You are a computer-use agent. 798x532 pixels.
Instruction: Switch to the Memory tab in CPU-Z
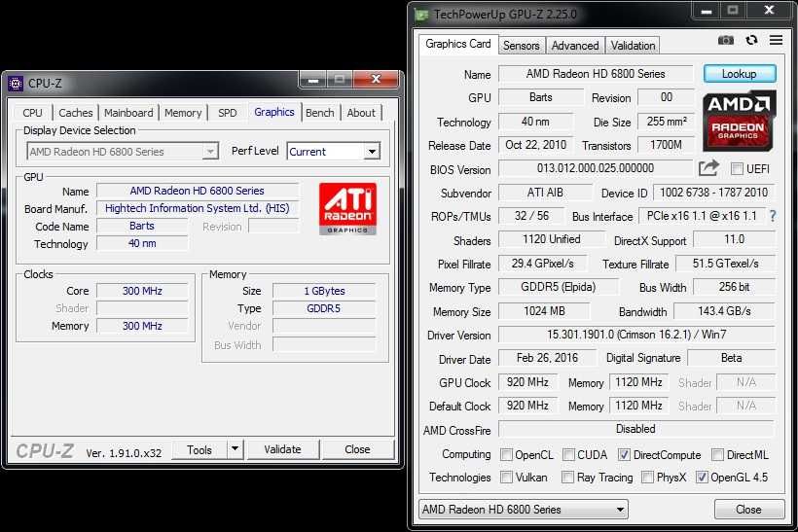point(183,113)
